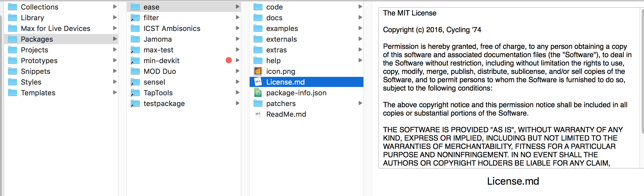The width and height of the screenshot is (644, 196).
Task: Select the Library folder icon
Action: pyautogui.click(x=13, y=18)
